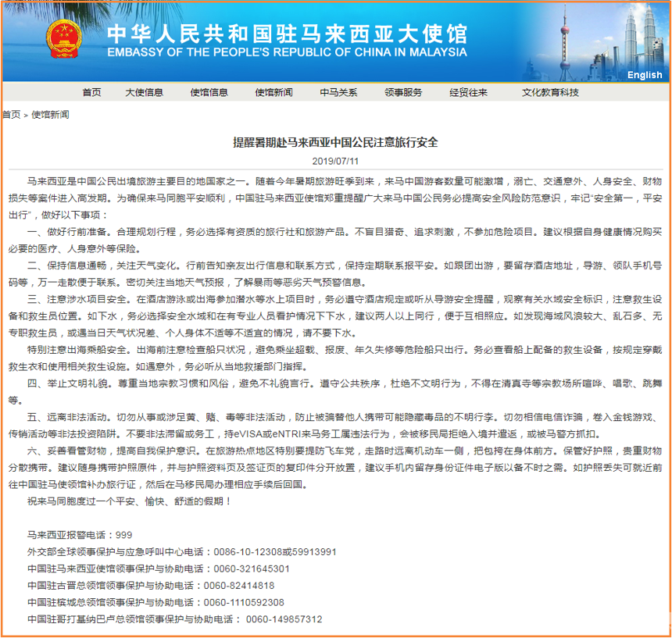Viewport: 672px width, 638px height.
Task: Open the 中马关系 menu item
Action: point(338,92)
